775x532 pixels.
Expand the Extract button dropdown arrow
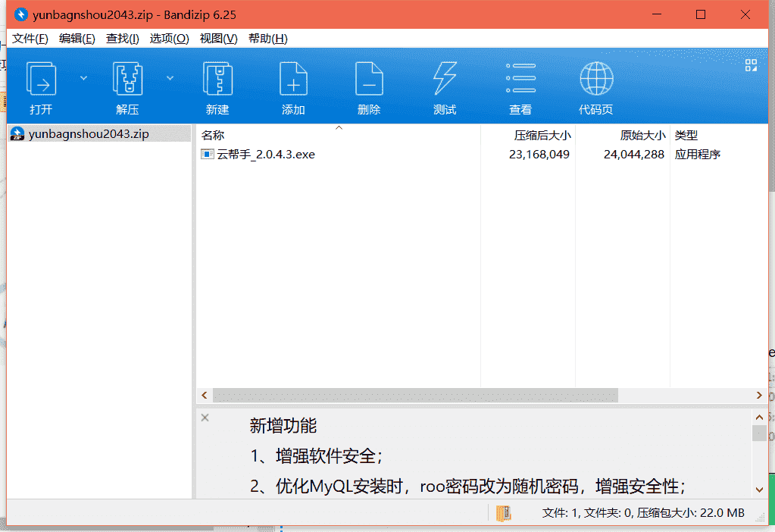pyautogui.click(x=170, y=78)
